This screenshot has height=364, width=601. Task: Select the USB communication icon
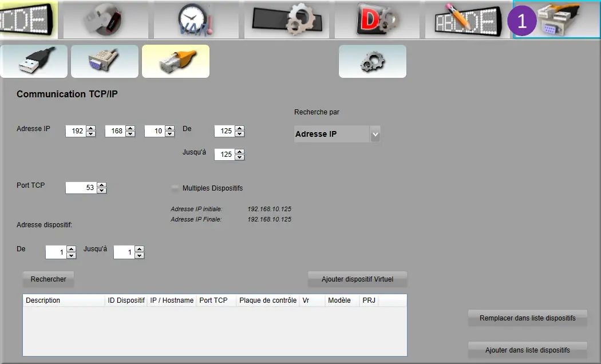[x=34, y=61]
